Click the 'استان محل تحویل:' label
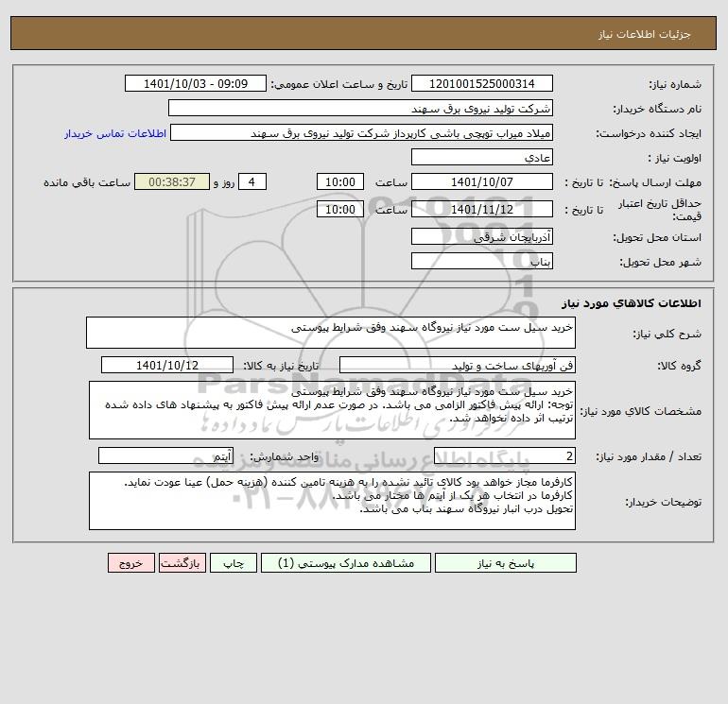This screenshot has height=704, width=728. (657, 237)
